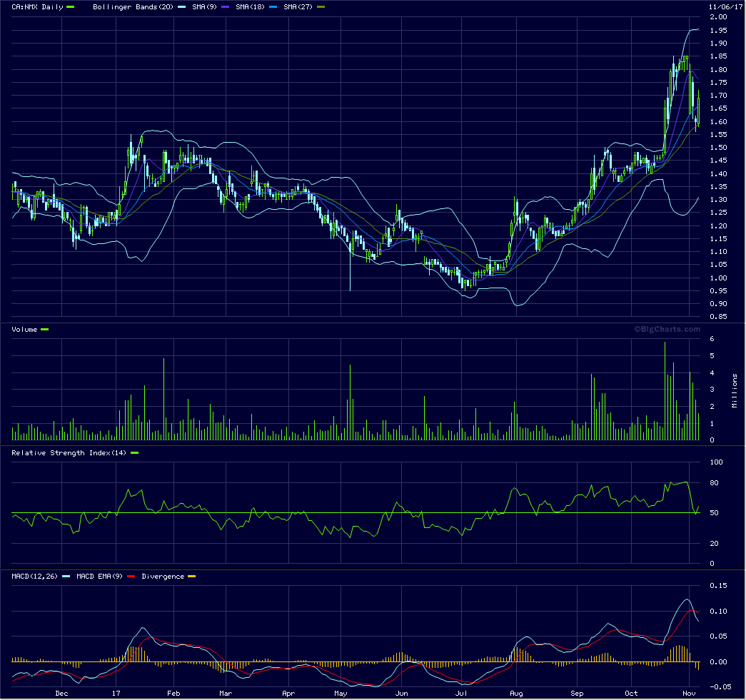This screenshot has width=746, height=700.
Task: Click the SMA(9) legend label
Action: coord(205,6)
